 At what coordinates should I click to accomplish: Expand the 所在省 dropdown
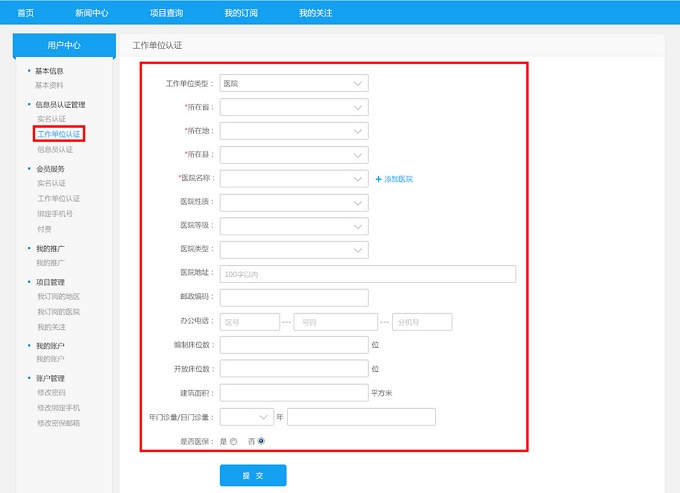(293, 107)
